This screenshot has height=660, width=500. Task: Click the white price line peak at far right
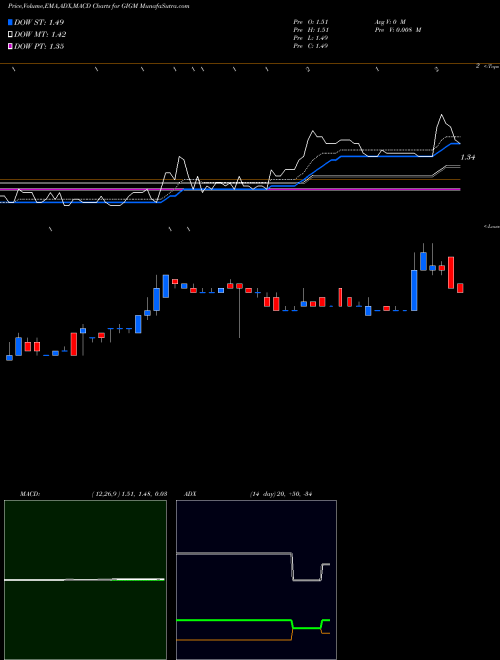(x=441, y=115)
